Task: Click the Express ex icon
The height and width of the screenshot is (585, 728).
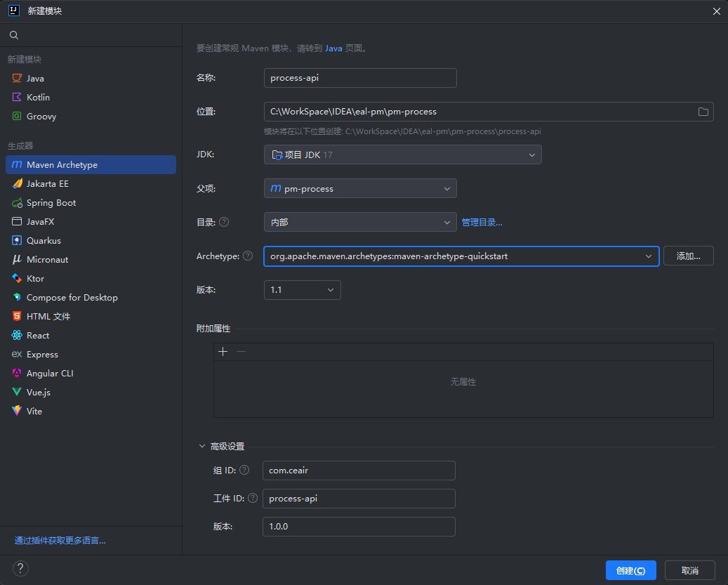Action: coord(17,354)
